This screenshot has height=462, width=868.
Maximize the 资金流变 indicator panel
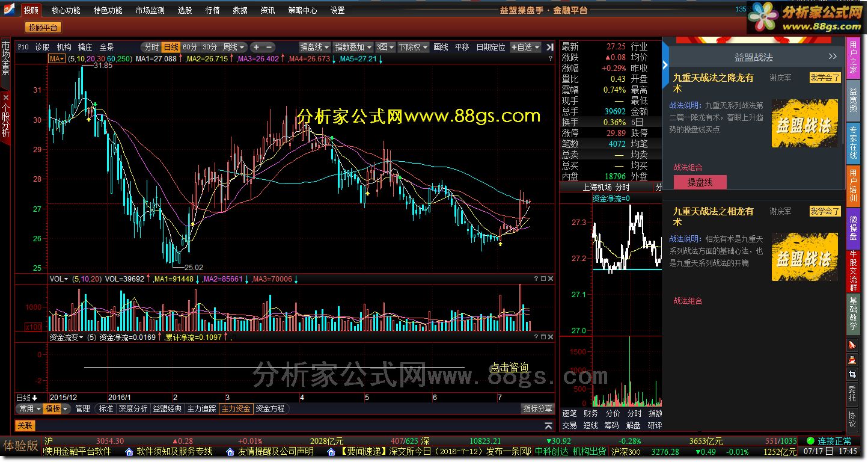point(543,337)
